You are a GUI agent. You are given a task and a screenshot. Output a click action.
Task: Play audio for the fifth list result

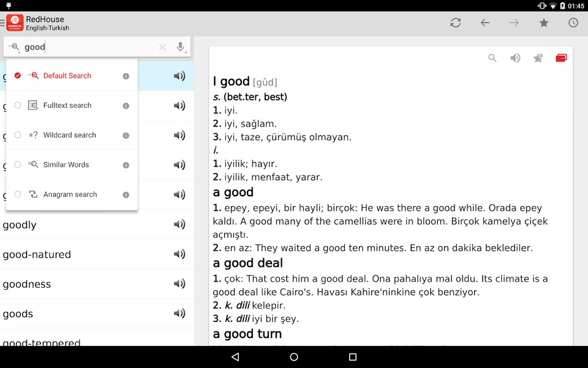(x=179, y=194)
